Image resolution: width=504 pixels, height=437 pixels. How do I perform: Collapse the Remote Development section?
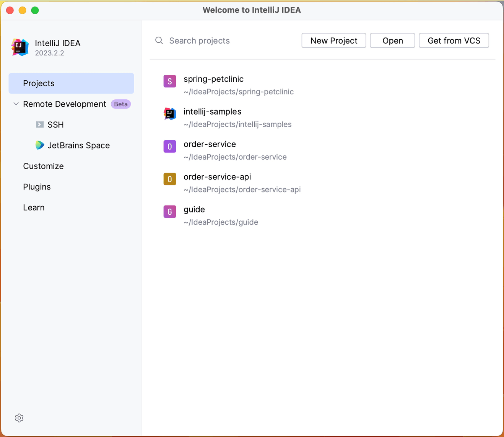(16, 104)
